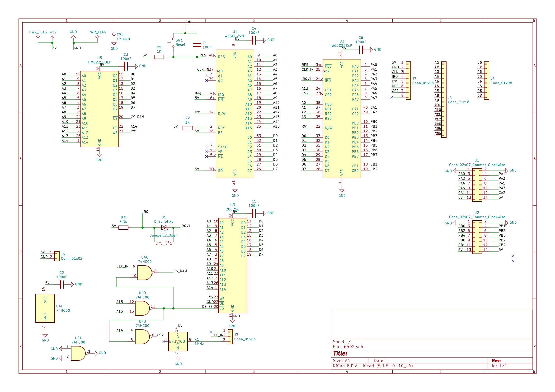Image resolution: width=555 pixels, height=392 pixels.
Task: Click the 'HM62256BLP' value label
Action: coord(100,62)
